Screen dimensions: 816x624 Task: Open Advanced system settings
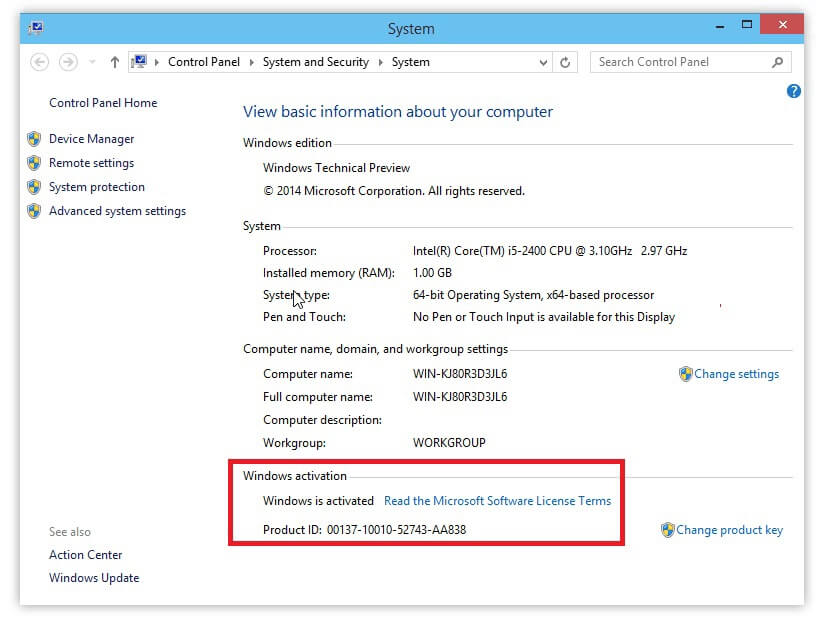(x=117, y=211)
